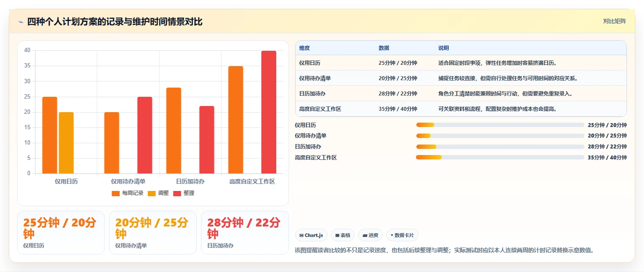This screenshot has width=644, height=272.
Task: Click x-axis label 高度自定义工作区
Action: coord(252,181)
